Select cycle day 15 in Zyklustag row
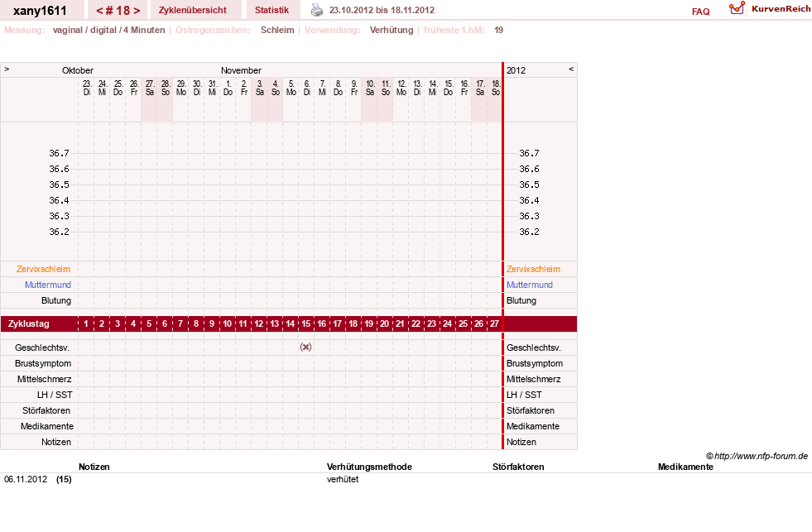The width and height of the screenshot is (812, 532). pos(306,324)
